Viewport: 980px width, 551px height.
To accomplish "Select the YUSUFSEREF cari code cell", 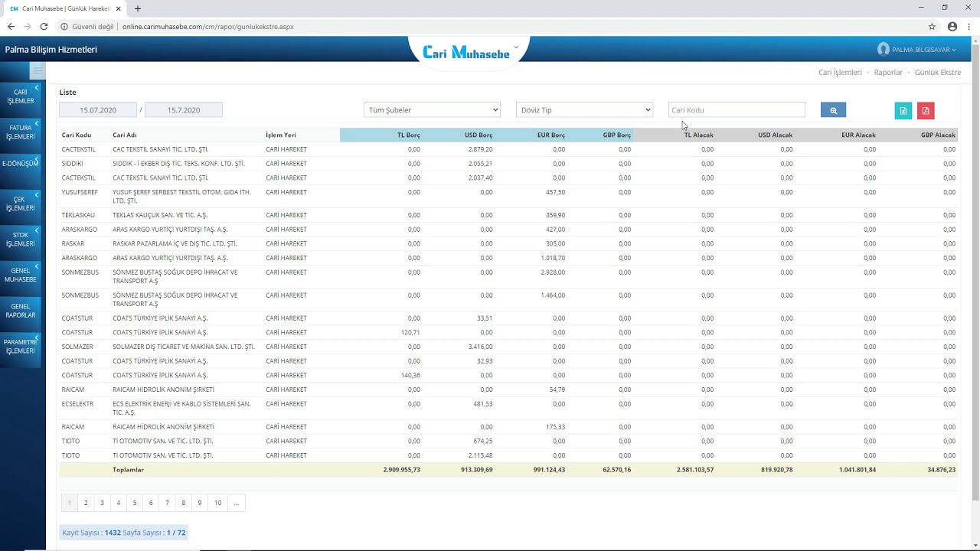I will (80, 192).
